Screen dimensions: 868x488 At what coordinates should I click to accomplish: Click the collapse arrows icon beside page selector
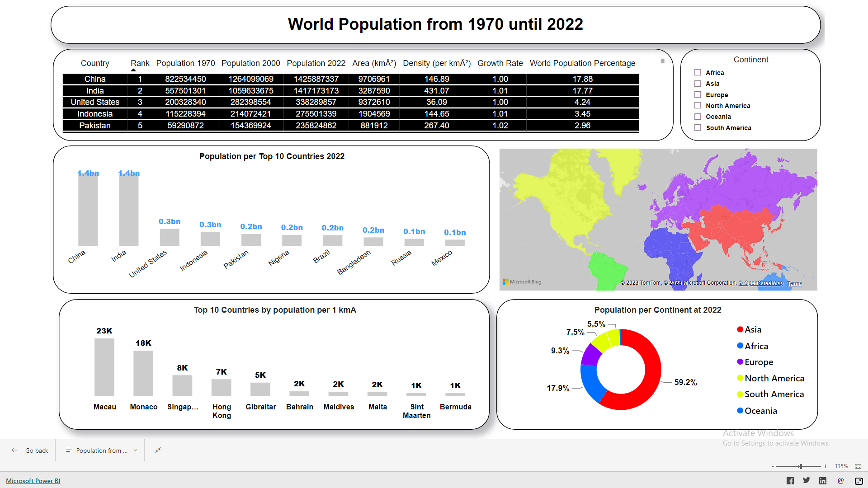coord(158,450)
